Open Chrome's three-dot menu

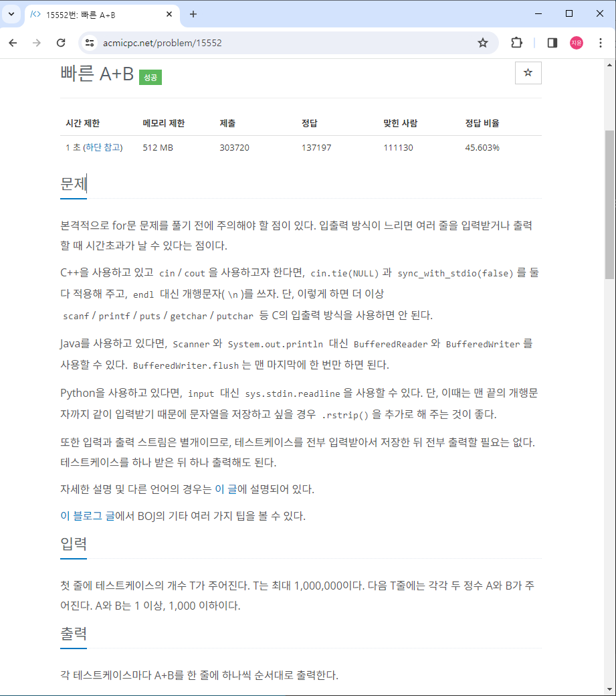point(600,42)
